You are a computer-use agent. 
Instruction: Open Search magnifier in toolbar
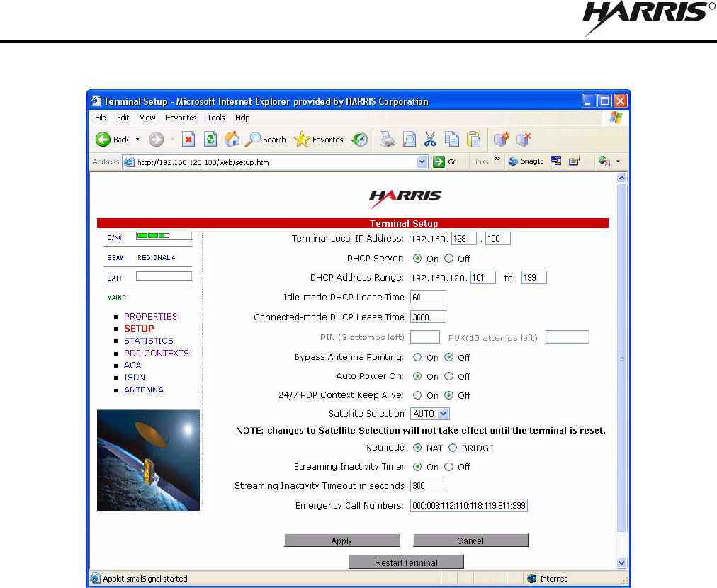click(x=253, y=140)
